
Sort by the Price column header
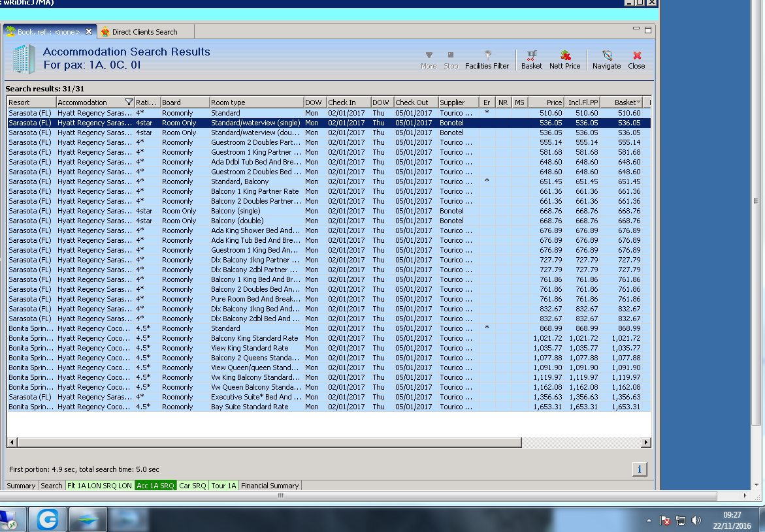pos(546,102)
